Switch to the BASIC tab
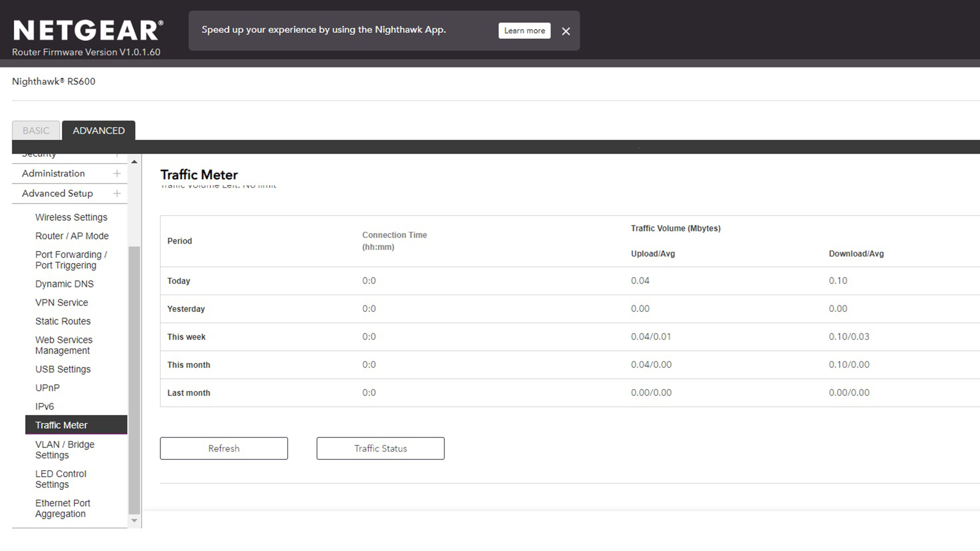 (36, 131)
